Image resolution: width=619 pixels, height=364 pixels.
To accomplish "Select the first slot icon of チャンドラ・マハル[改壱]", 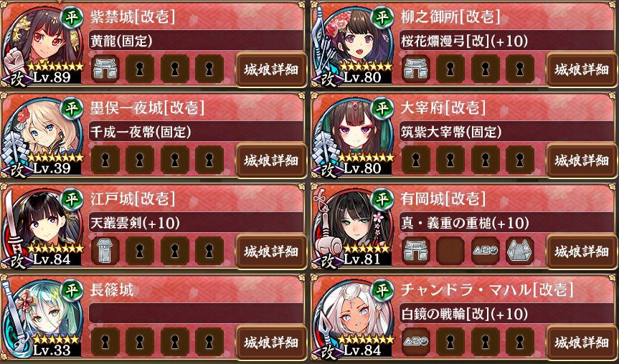I will coord(416,342).
